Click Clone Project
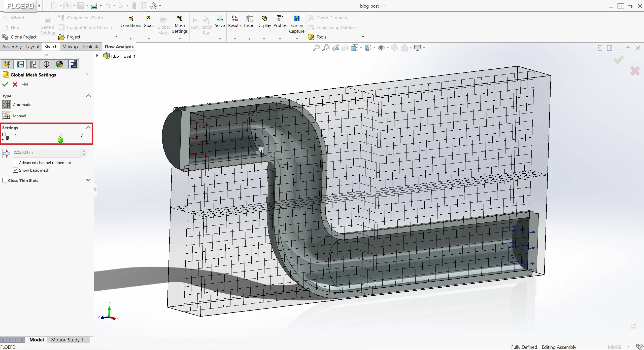Screen dimensions: 644x350 coord(20,37)
